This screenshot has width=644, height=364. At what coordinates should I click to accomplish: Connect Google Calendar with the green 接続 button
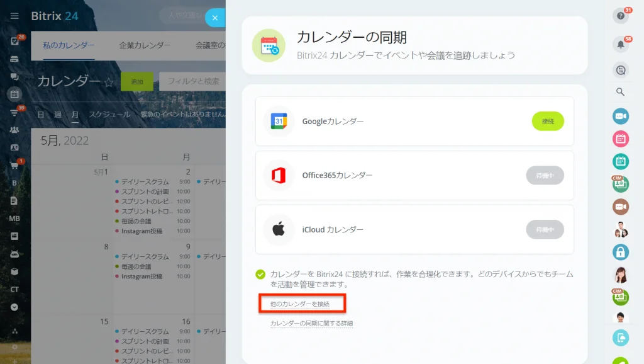[548, 122]
